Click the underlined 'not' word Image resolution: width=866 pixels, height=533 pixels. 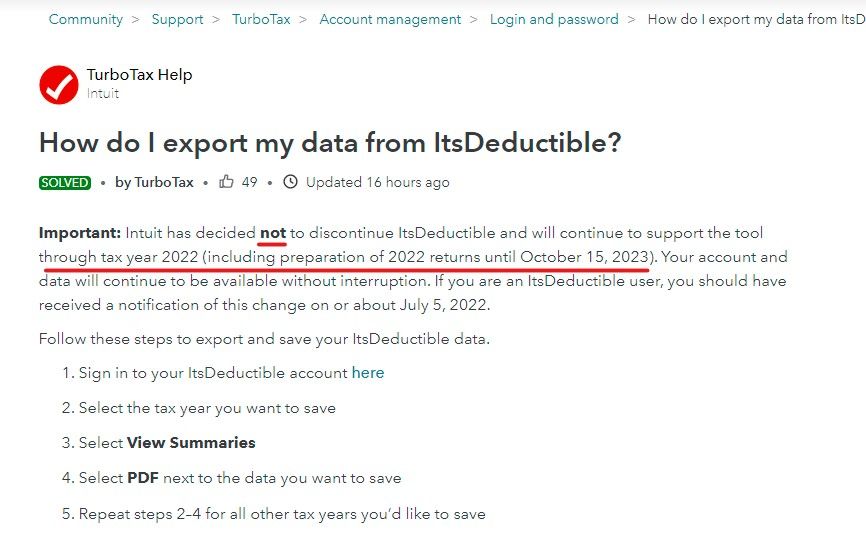[273, 233]
